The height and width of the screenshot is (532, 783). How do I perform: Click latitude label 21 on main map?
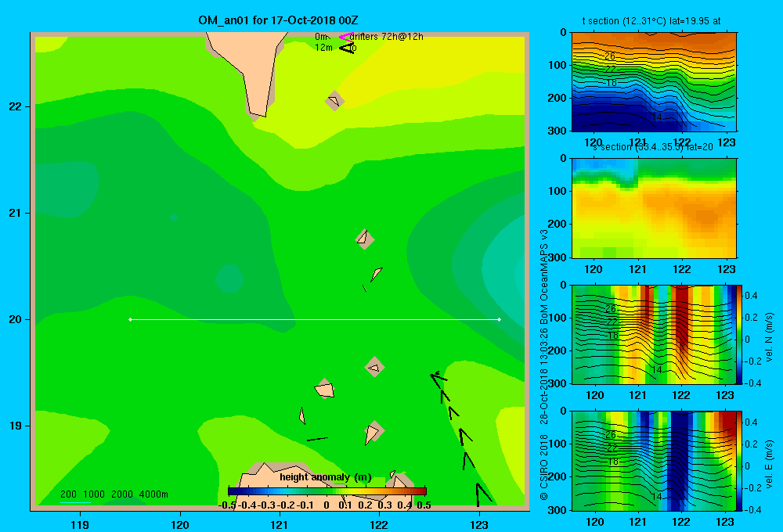coord(16,213)
